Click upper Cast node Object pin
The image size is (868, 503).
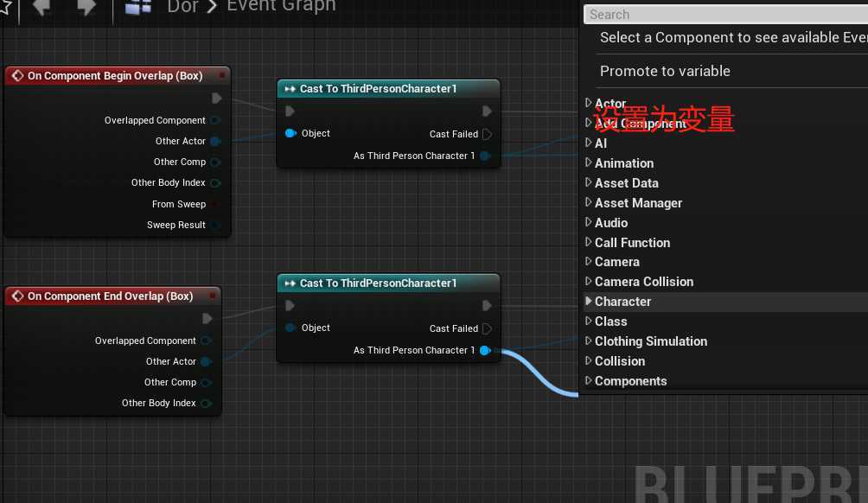(290, 133)
